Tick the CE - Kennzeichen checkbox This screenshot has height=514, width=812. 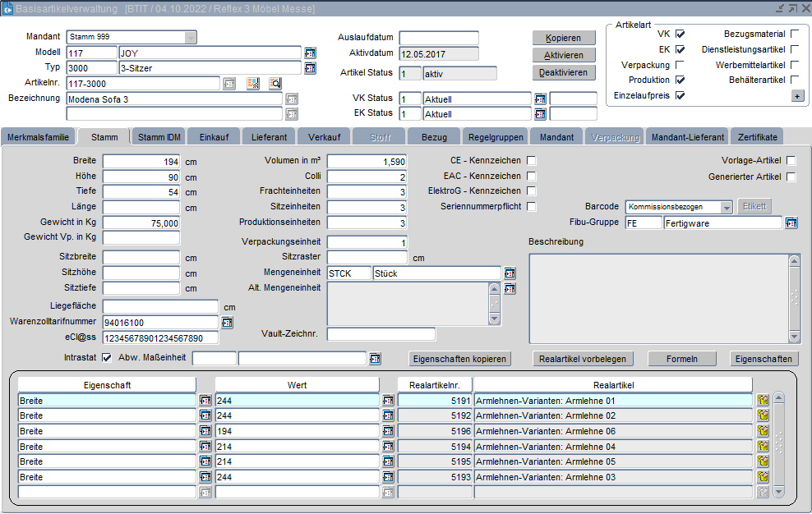click(x=532, y=161)
